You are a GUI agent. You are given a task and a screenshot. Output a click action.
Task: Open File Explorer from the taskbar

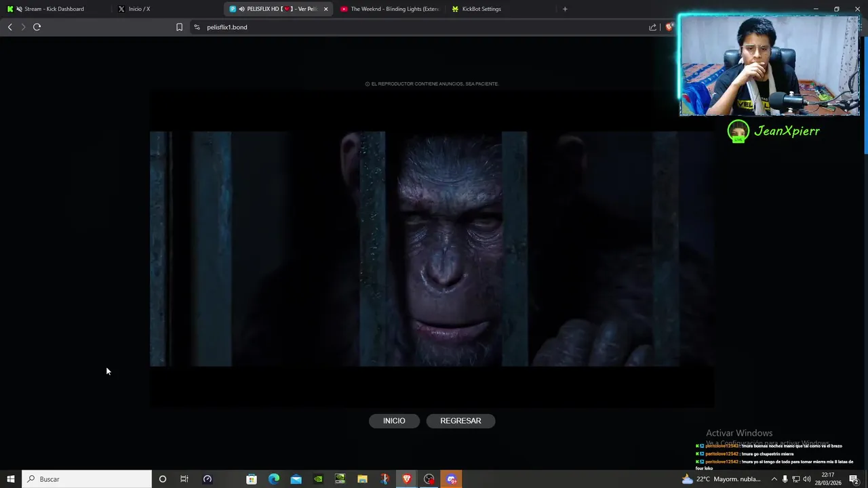click(362, 479)
